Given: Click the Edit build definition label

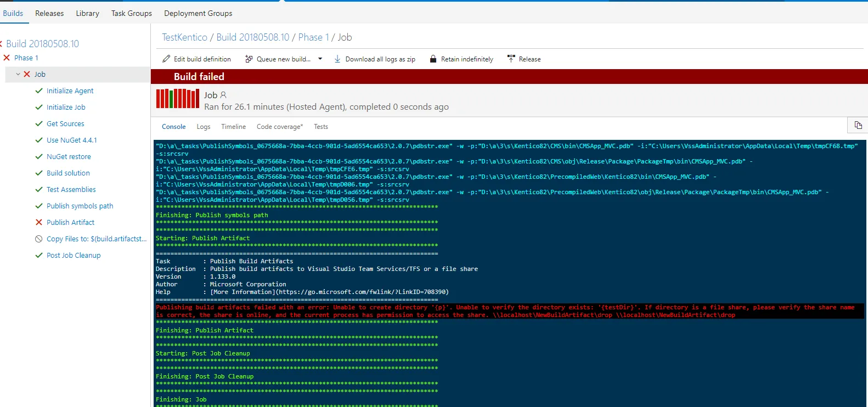Looking at the screenshot, I should click(x=202, y=59).
